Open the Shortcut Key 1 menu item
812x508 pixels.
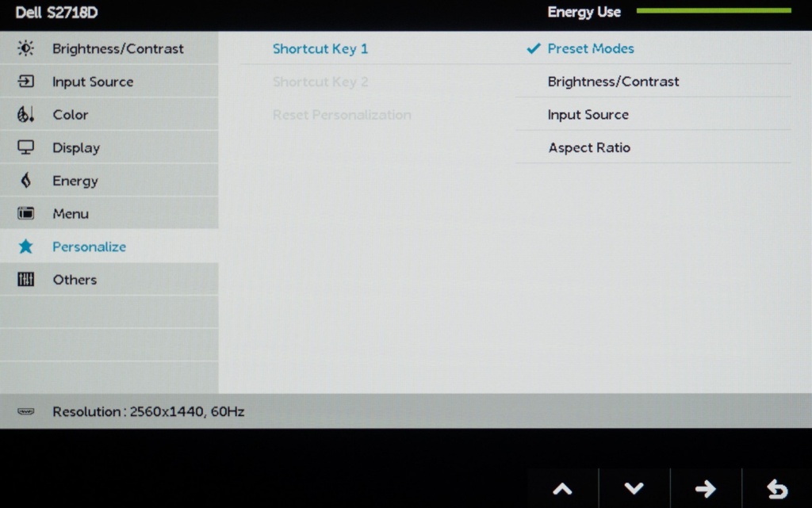click(320, 48)
